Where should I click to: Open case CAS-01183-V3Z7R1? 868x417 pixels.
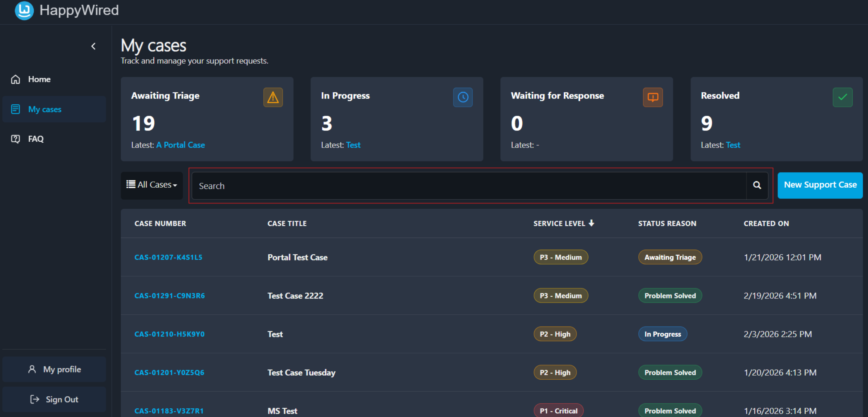pyautogui.click(x=169, y=411)
